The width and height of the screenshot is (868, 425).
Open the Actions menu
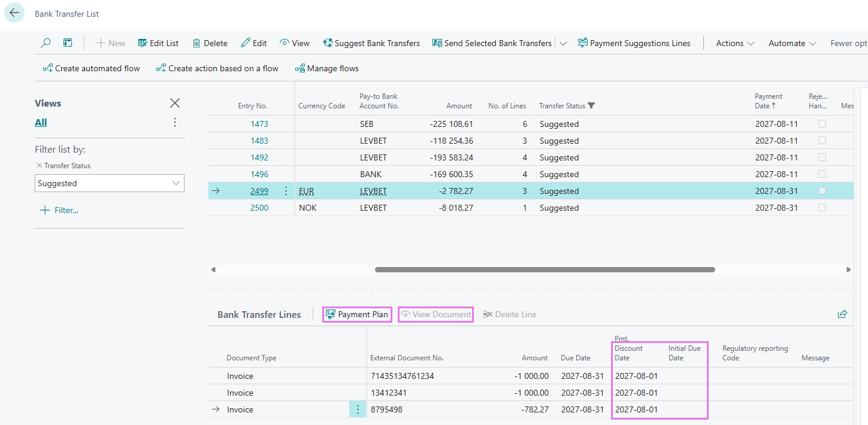coord(735,43)
